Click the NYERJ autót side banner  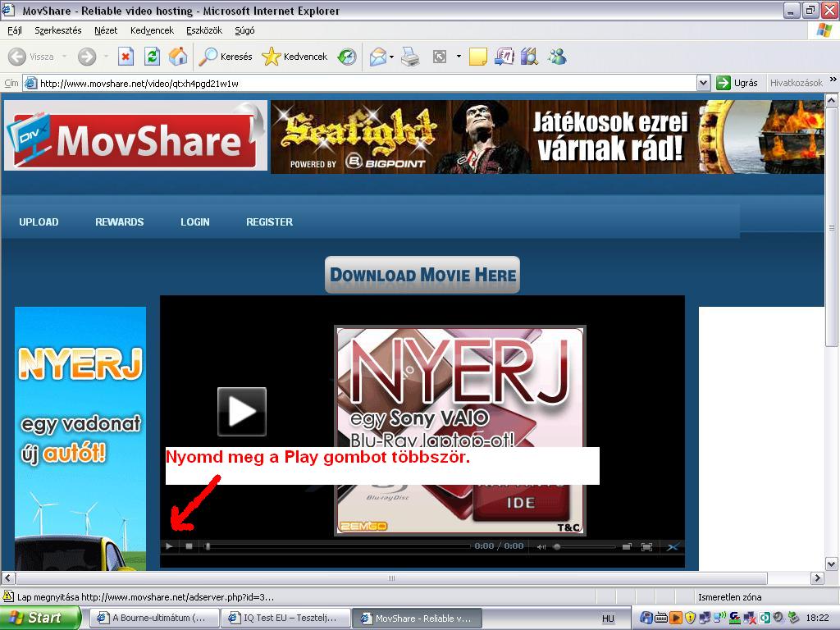80,438
